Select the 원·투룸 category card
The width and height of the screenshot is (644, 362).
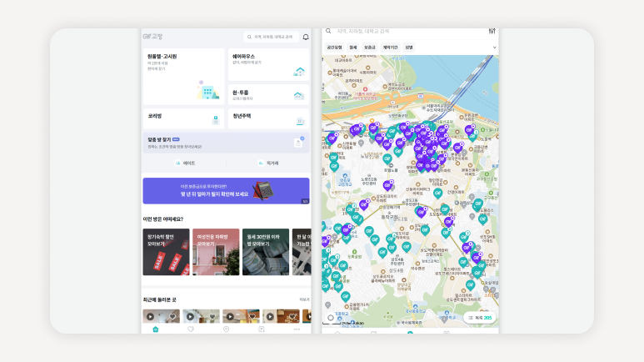pos(267,95)
